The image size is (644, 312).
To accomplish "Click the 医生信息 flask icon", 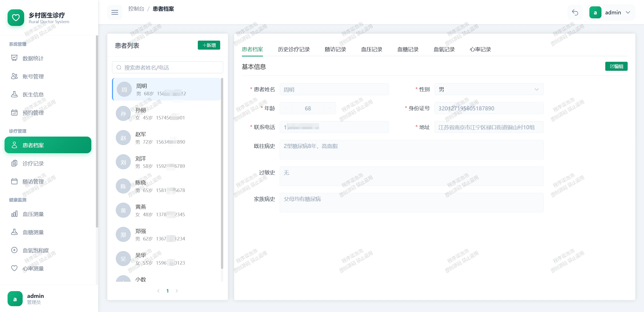I will pos(14,95).
